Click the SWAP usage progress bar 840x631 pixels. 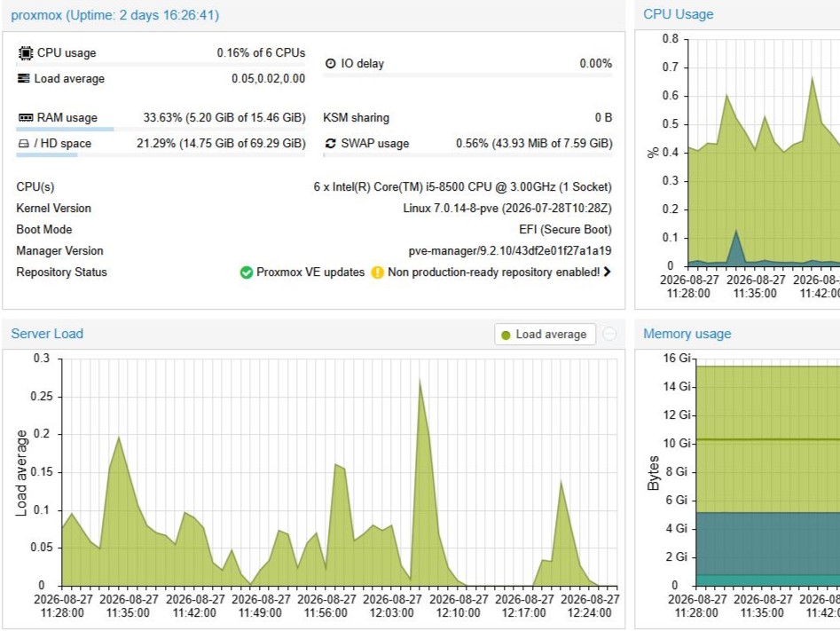(x=467, y=155)
